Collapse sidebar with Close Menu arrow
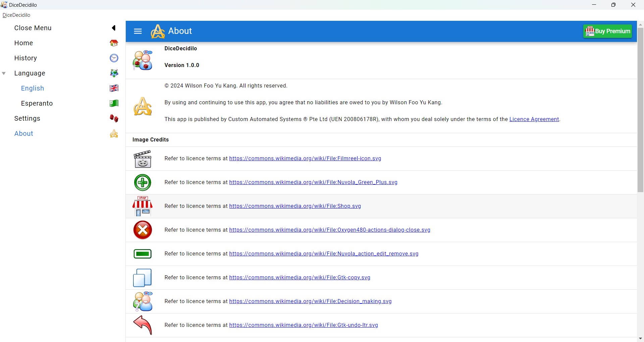 pos(114,28)
